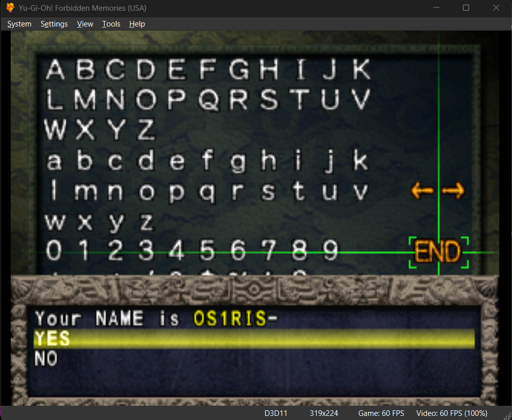Select uppercase letter T
Screen dimensions: 512x420
(300, 99)
